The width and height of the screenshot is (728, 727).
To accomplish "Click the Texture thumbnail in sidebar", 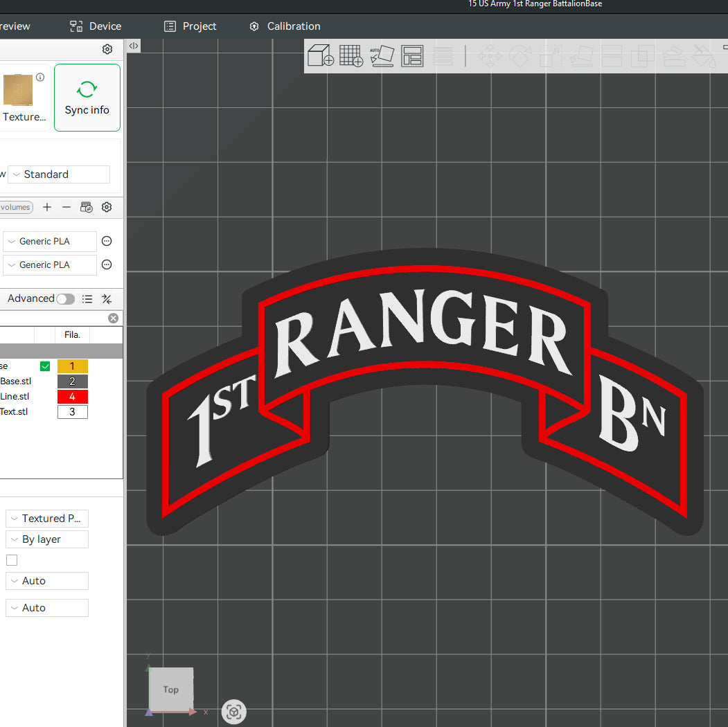I will (x=17, y=90).
